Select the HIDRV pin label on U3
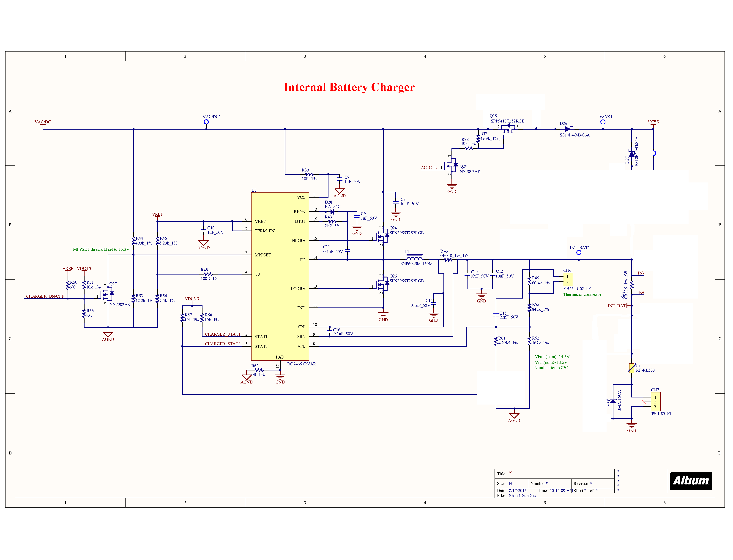 (299, 241)
